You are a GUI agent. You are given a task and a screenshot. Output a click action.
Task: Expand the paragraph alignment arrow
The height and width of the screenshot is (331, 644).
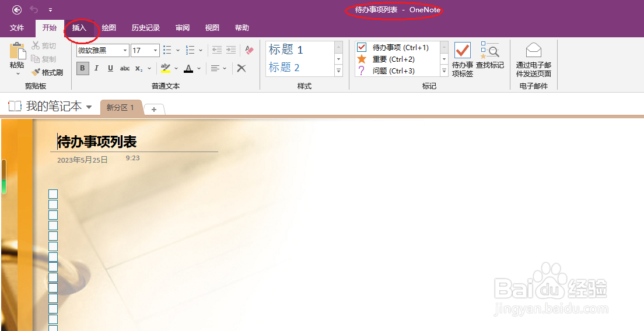pos(225,69)
